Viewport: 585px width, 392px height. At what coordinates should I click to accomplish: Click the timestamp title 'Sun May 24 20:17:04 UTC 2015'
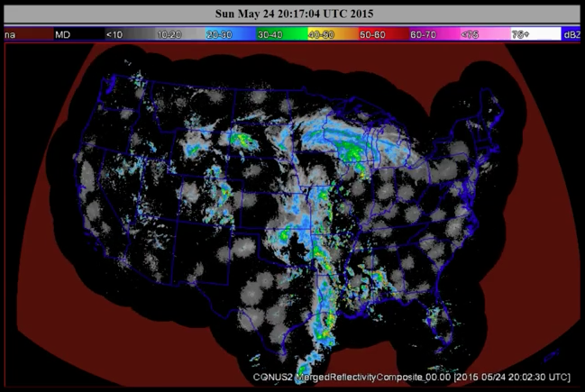tap(294, 14)
